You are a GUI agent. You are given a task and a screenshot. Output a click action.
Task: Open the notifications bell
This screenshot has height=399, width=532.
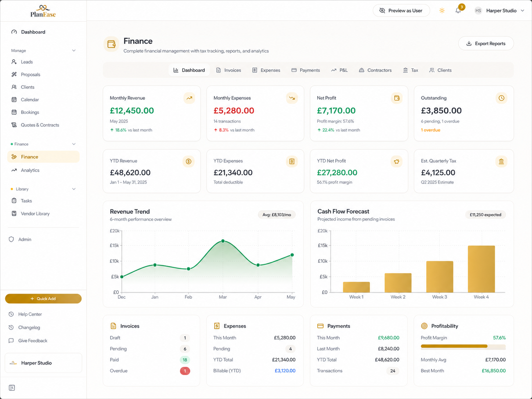coord(458,11)
